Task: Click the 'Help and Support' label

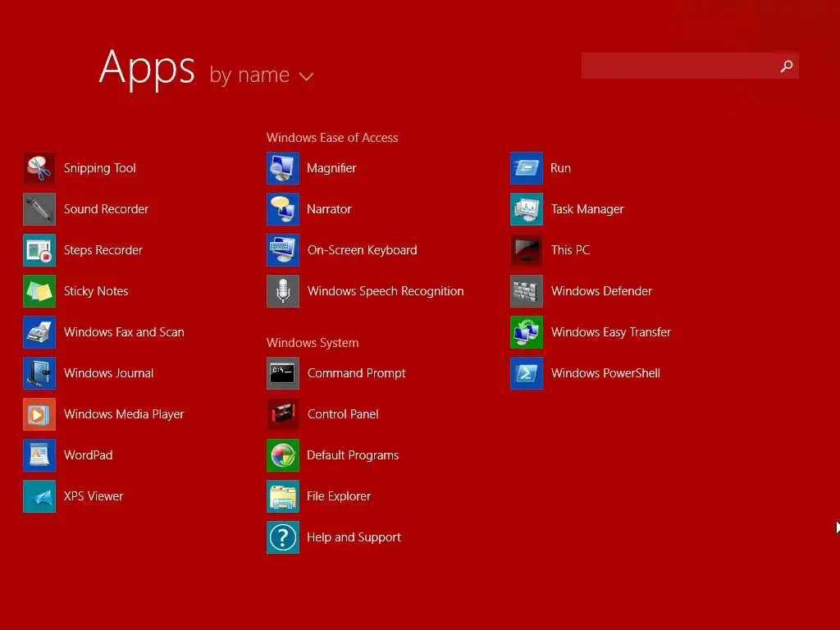Action: click(x=354, y=537)
